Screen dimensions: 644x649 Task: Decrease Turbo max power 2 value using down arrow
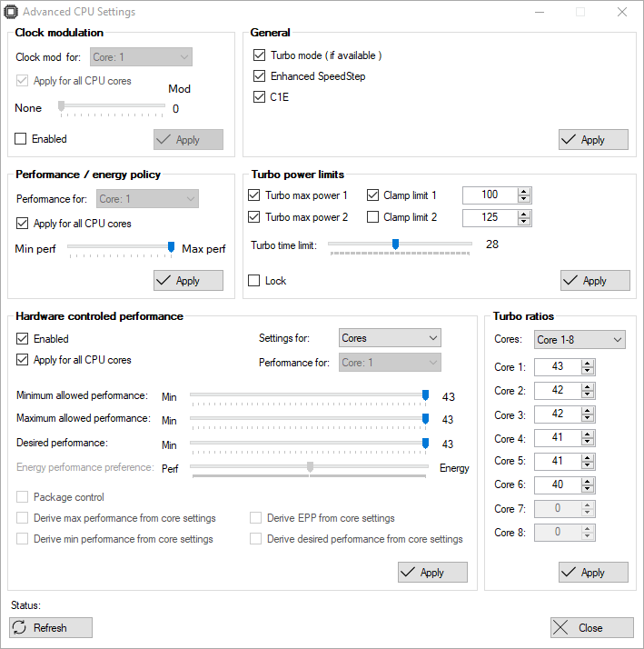[524, 222]
